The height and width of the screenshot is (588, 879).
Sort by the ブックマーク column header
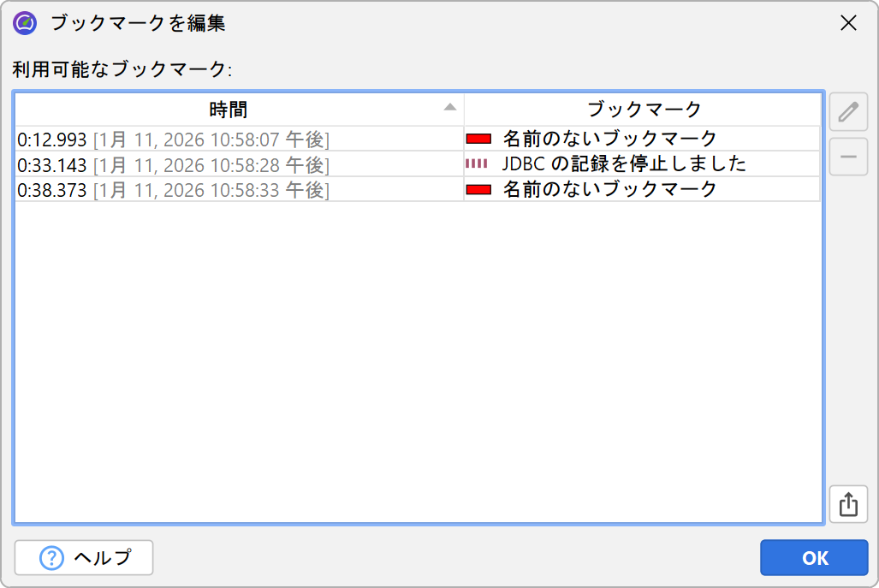coord(644,110)
